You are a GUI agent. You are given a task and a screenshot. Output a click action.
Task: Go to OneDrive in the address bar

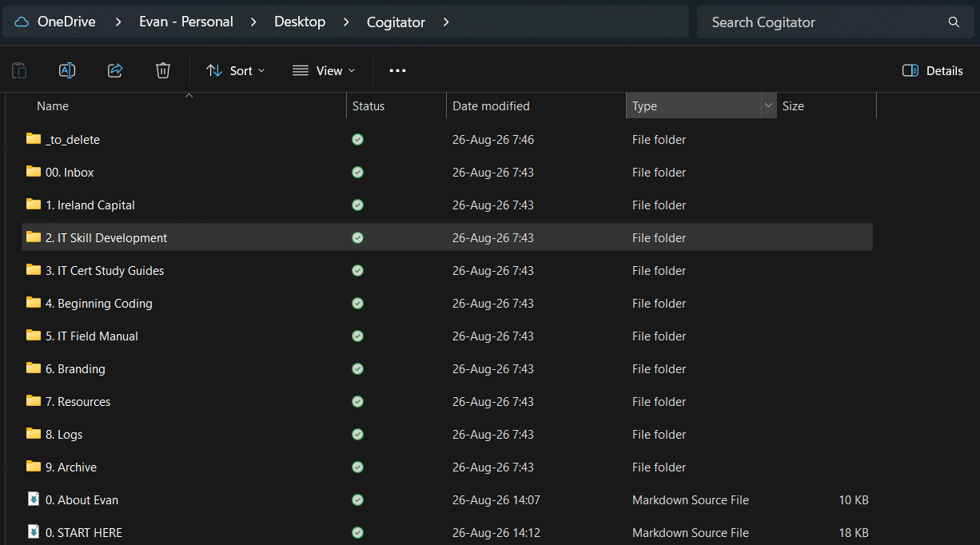click(66, 22)
